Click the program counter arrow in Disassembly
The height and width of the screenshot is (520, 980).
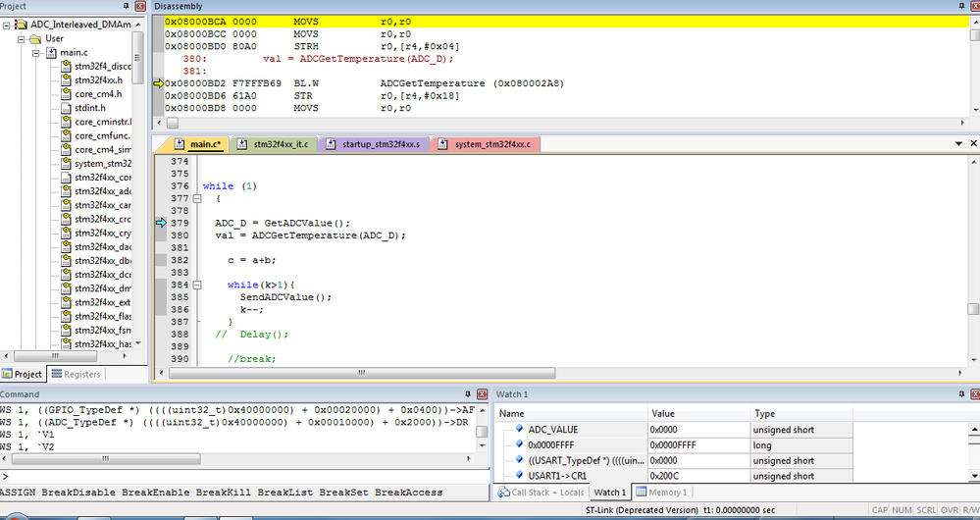[x=159, y=84]
